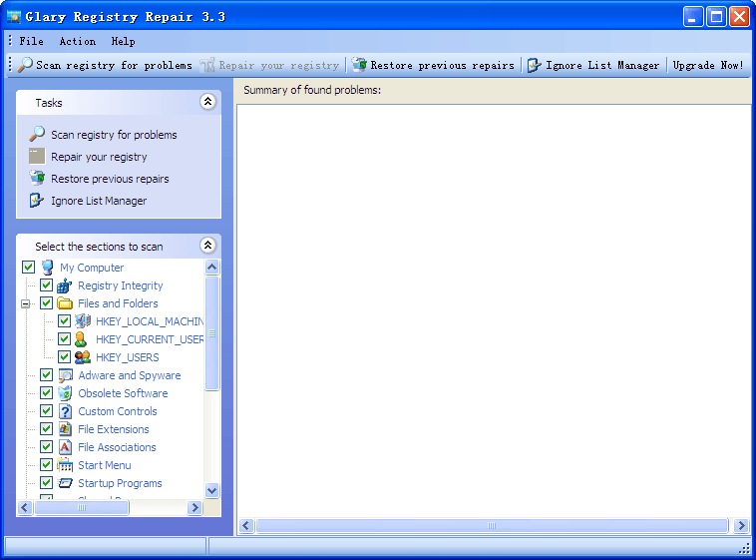The width and height of the screenshot is (756, 560).
Task: Click the magnifier Scan registry toolbar icon
Action: point(25,65)
